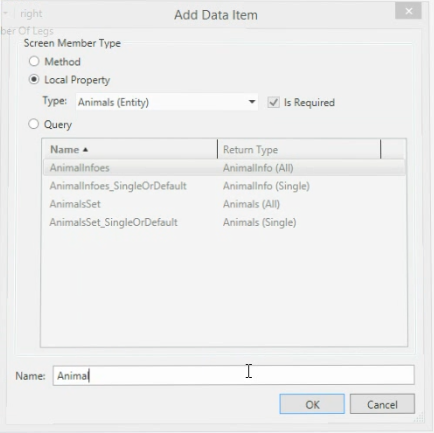Click the Name column sort arrow
Screen dimensions: 434x433
point(85,150)
